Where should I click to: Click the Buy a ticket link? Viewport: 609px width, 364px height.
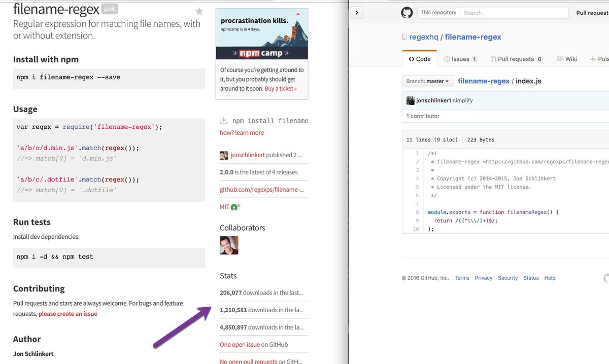(x=281, y=88)
